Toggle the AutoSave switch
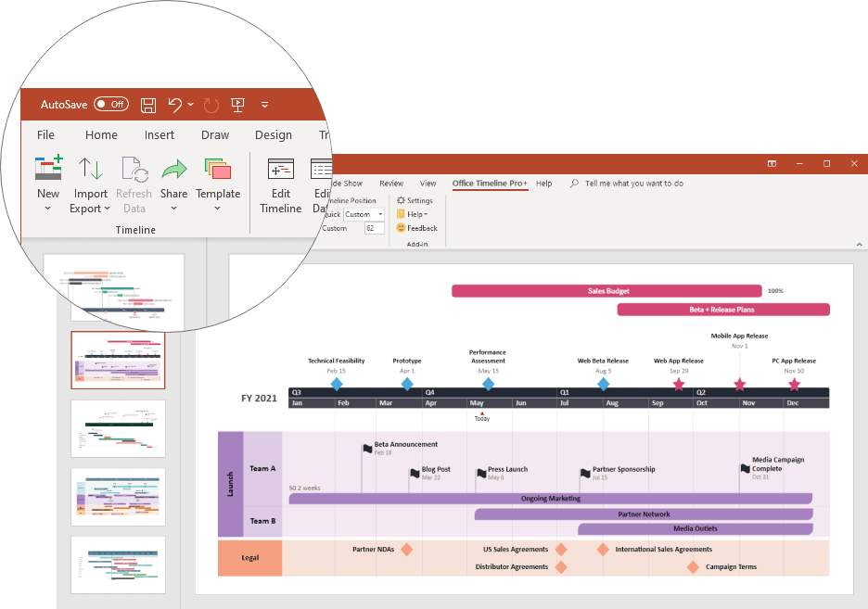Image resolution: width=868 pixels, height=609 pixels. 110,105
